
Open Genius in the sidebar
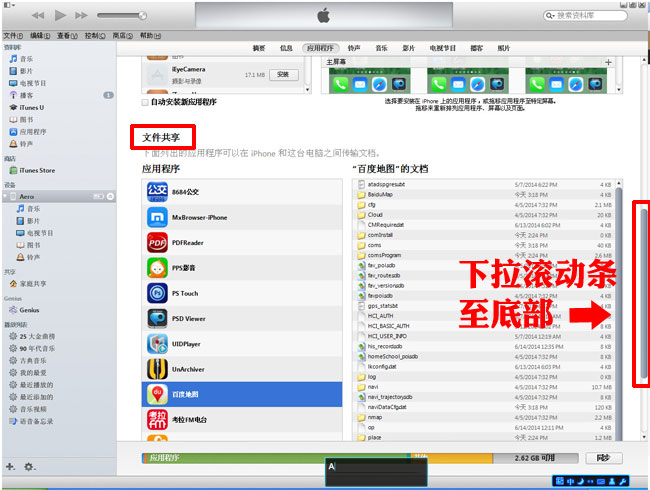coord(24,310)
